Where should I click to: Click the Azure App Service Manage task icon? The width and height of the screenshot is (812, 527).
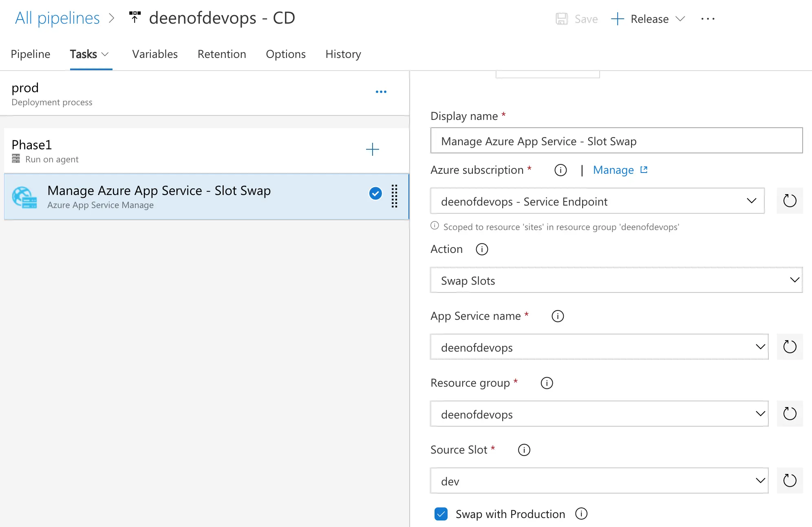[x=24, y=197]
